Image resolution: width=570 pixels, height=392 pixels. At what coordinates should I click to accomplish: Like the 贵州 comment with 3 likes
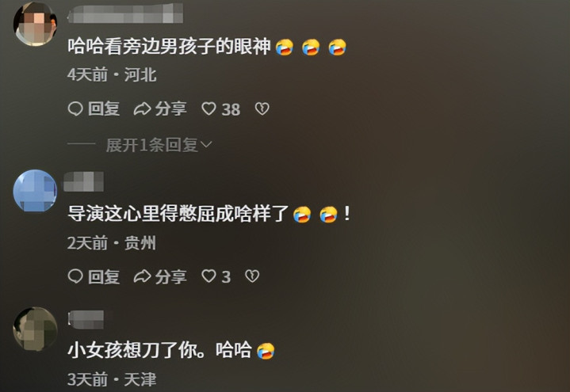point(208,276)
